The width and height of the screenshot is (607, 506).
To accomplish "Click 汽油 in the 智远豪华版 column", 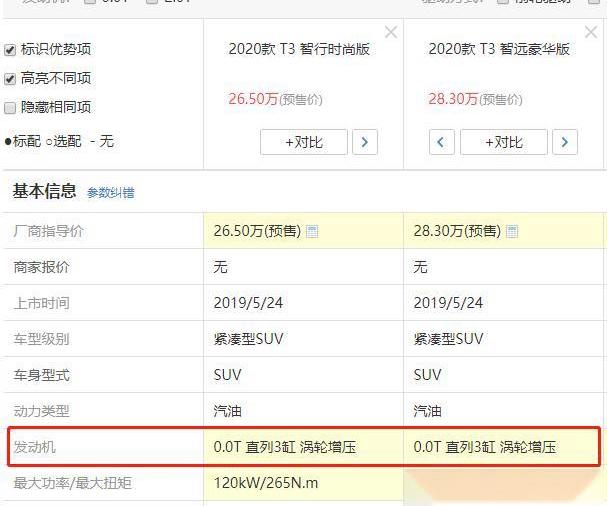I will (x=427, y=411).
